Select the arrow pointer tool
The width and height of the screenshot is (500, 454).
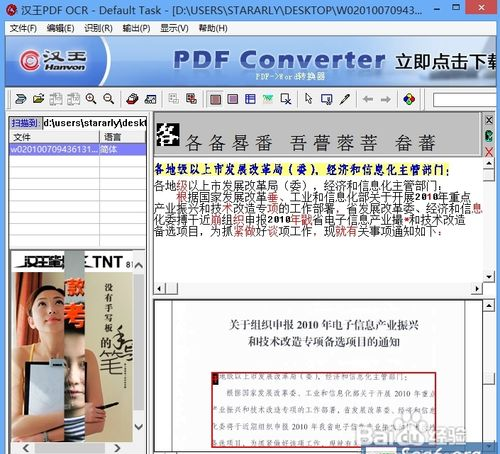[x=309, y=99]
